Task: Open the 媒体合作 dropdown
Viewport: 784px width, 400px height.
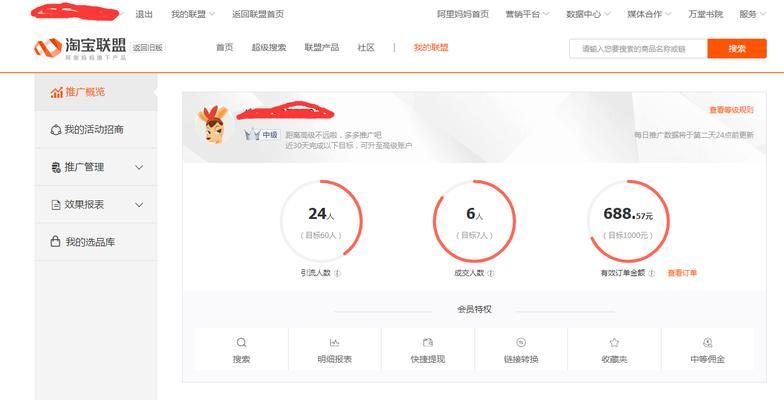Action: 649,14
